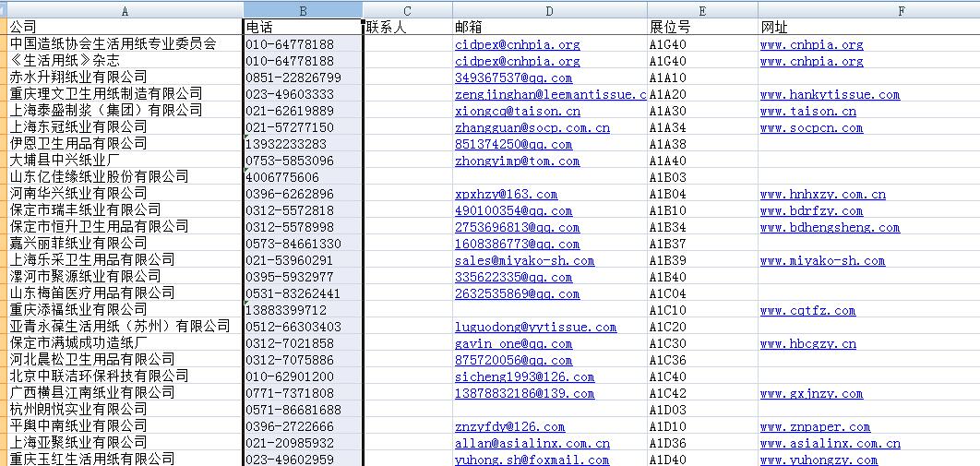The image size is (980, 466).
Task: Open link www.bdrfzy.com
Action: click(x=811, y=210)
